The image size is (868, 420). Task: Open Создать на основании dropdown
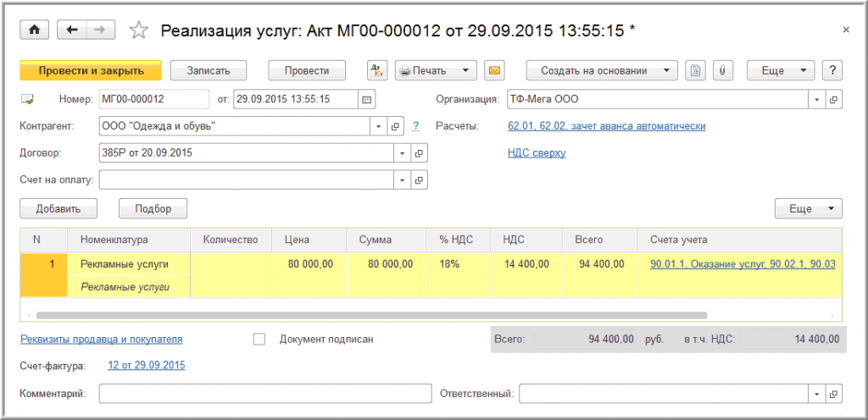tap(602, 70)
